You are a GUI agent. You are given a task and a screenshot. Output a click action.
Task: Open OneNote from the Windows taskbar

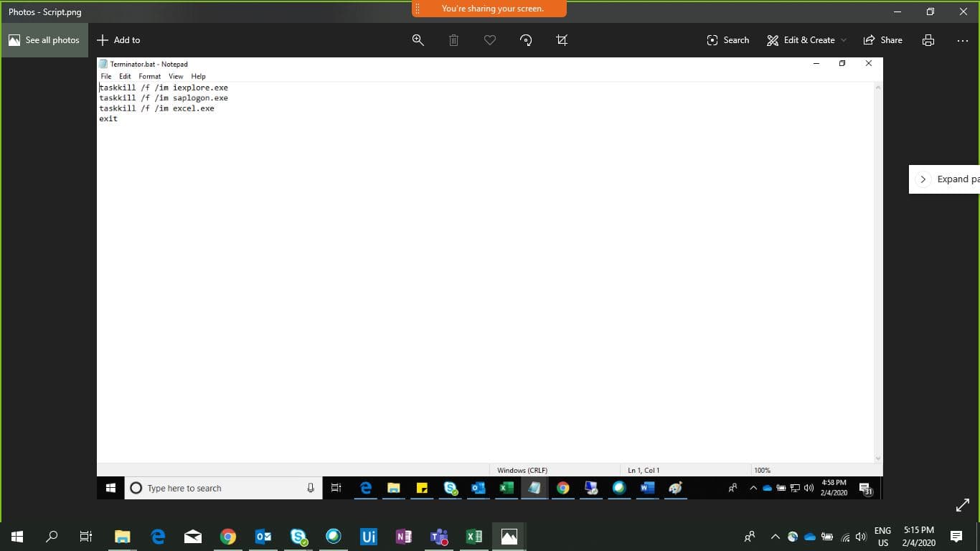[404, 537]
